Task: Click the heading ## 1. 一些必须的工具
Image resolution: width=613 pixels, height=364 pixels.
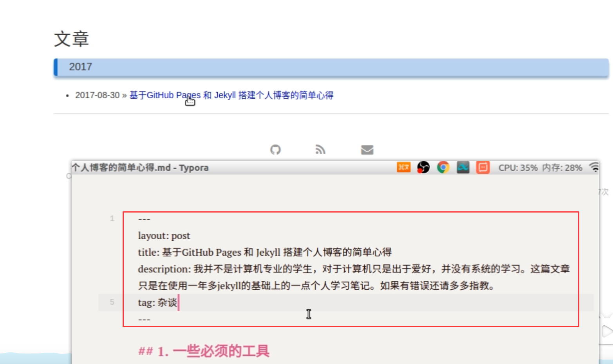Action: point(204,351)
